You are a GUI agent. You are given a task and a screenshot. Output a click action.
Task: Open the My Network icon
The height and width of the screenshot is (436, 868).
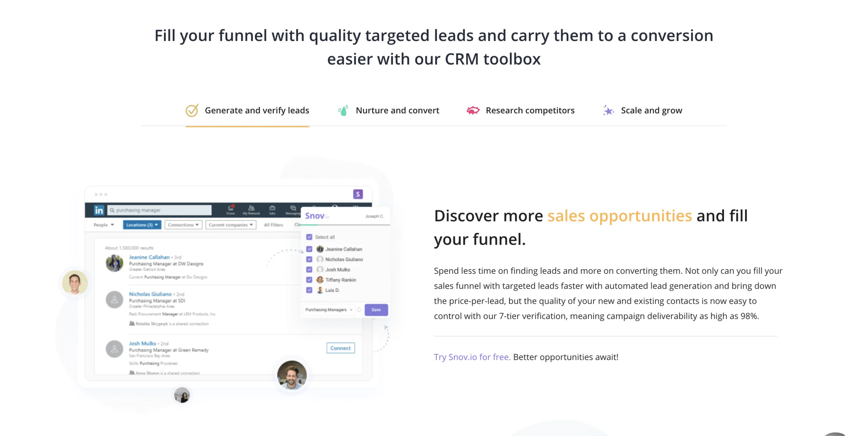251,210
